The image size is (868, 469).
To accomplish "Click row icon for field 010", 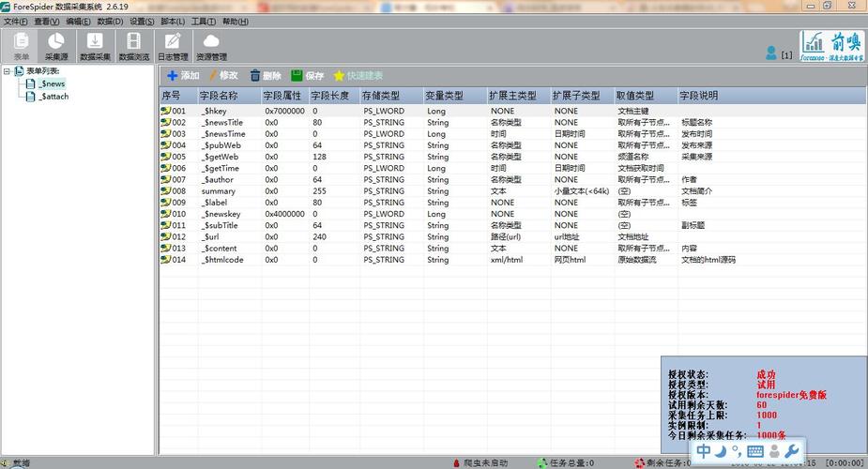I will tap(165, 214).
